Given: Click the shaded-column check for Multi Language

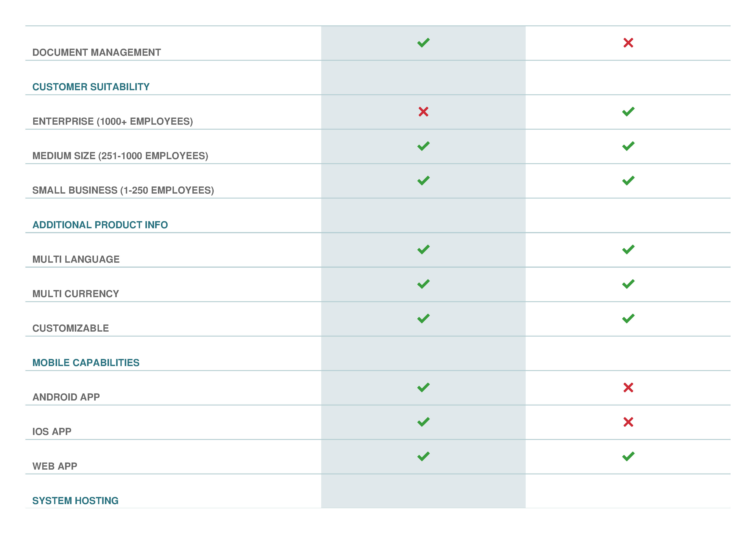Looking at the screenshot, I should 423,249.
